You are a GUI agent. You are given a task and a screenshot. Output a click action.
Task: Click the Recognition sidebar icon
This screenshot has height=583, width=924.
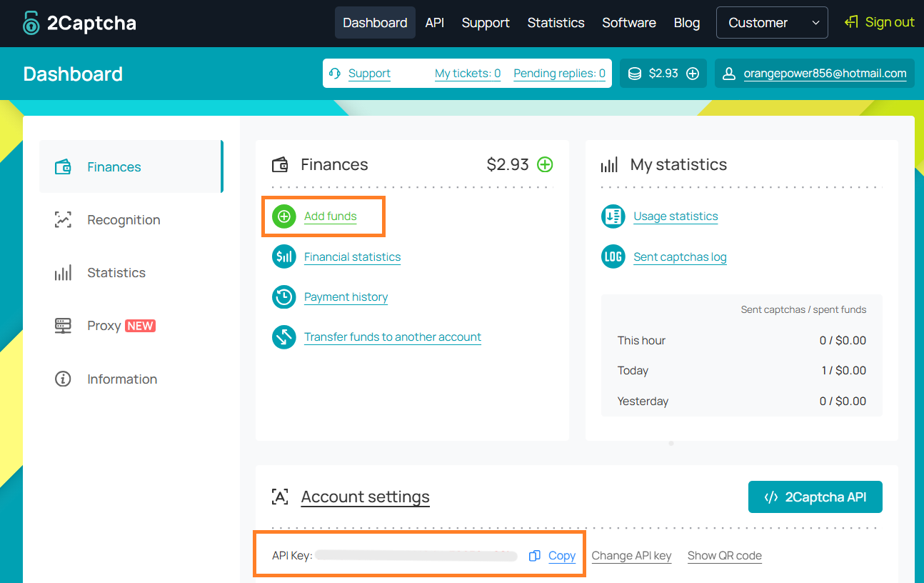63,220
